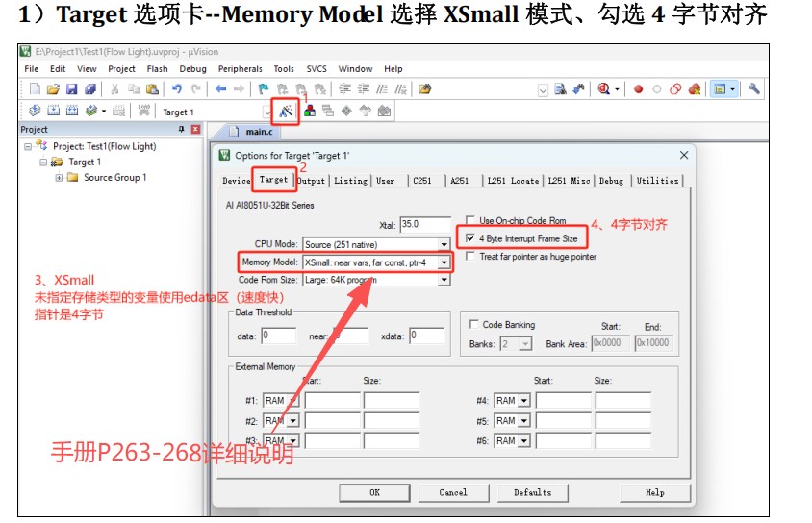This screenshot has height=523, width=812.
Task: Click the Translate file icon
Action: 35,111
